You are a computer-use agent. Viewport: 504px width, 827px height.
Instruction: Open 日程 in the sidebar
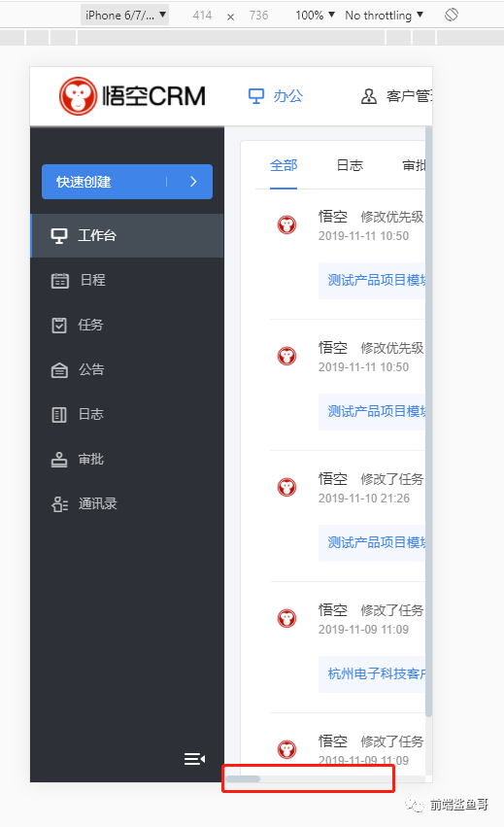pyautogui.click(x=127, y=280)
